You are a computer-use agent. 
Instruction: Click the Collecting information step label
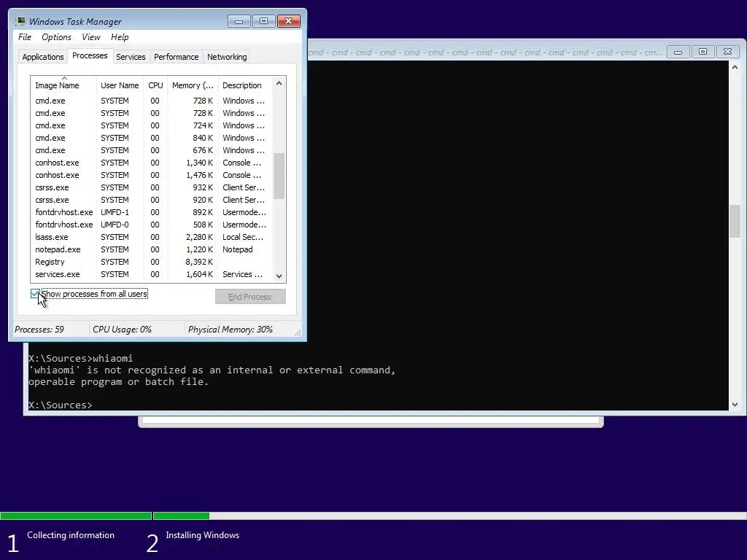[71, 535]
